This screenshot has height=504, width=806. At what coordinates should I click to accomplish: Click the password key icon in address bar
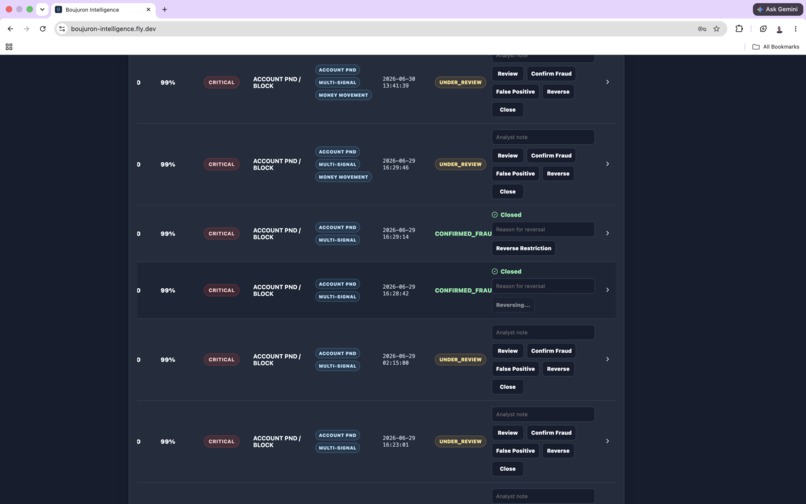tap(702, 29)
